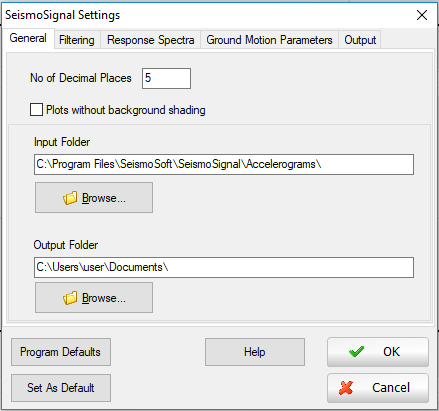Close the SeismoSignal Settings dialog window
The height and width of the screenshot is (411, 439).
[422, 15]
